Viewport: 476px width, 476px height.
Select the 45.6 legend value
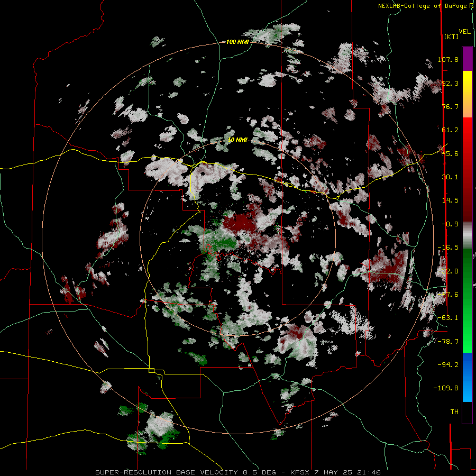(x=450, y=153)
